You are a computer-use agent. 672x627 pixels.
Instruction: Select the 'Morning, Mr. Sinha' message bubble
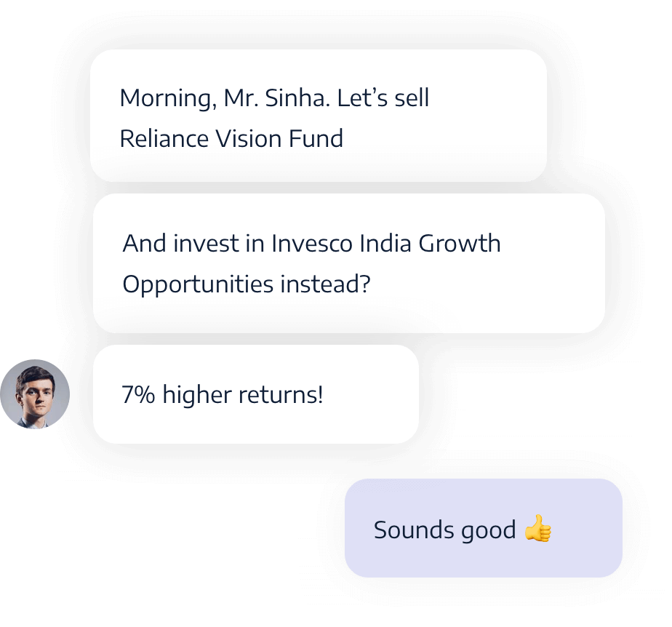[319, 116]
